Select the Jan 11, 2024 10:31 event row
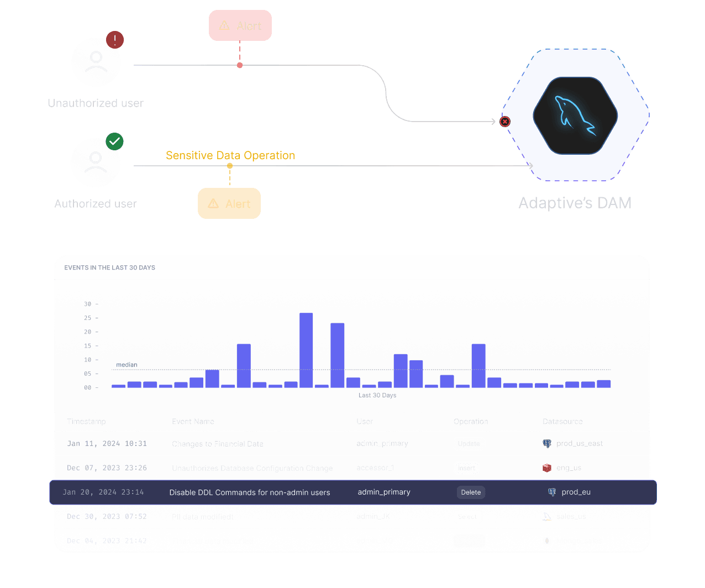705x588 pixels. [352, 444]
